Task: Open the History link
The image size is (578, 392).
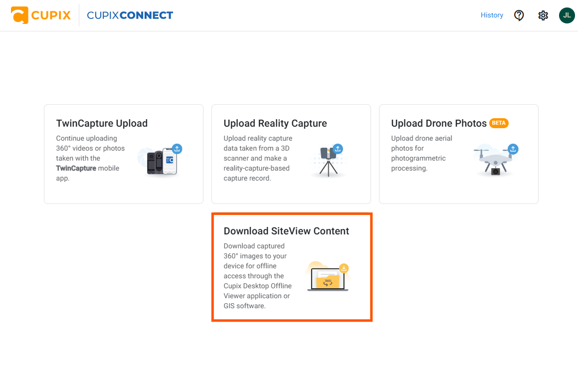Action: 492,15
